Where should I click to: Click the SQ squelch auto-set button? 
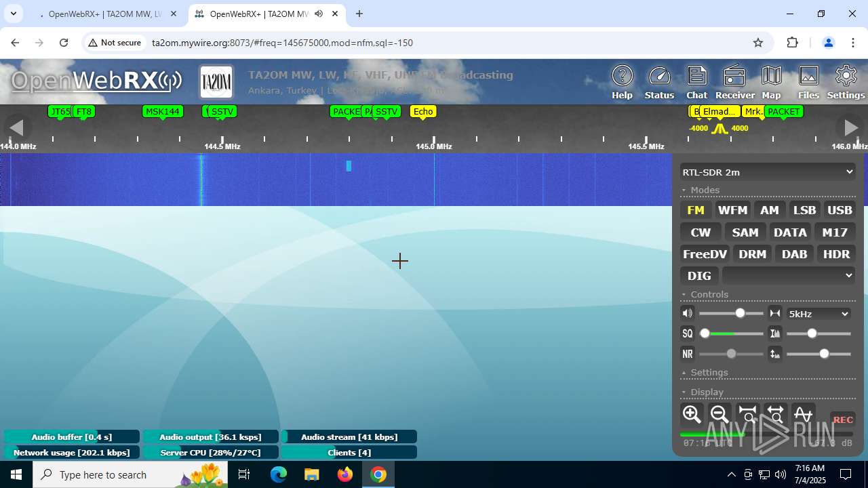pyautogui.click(x=688, y=333)
